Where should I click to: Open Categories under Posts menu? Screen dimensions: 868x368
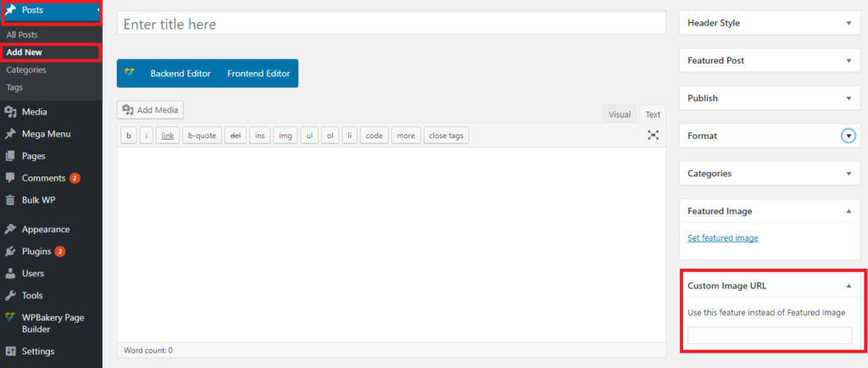[26, 70]
